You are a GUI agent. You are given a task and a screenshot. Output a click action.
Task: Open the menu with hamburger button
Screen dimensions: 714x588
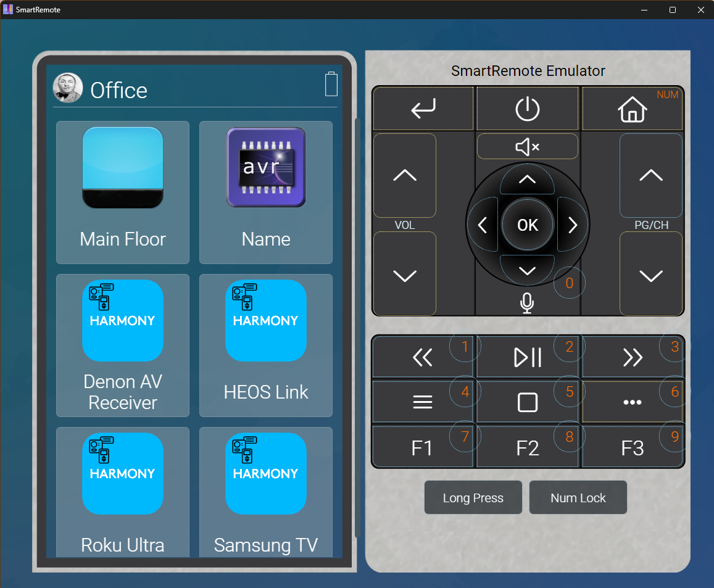pyautogui.click(x=423, y=402)
